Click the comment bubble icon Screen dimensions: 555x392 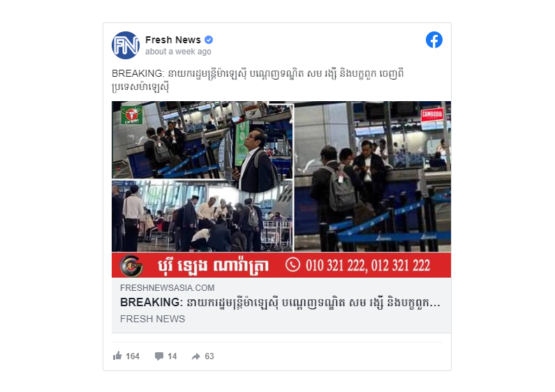159,356
